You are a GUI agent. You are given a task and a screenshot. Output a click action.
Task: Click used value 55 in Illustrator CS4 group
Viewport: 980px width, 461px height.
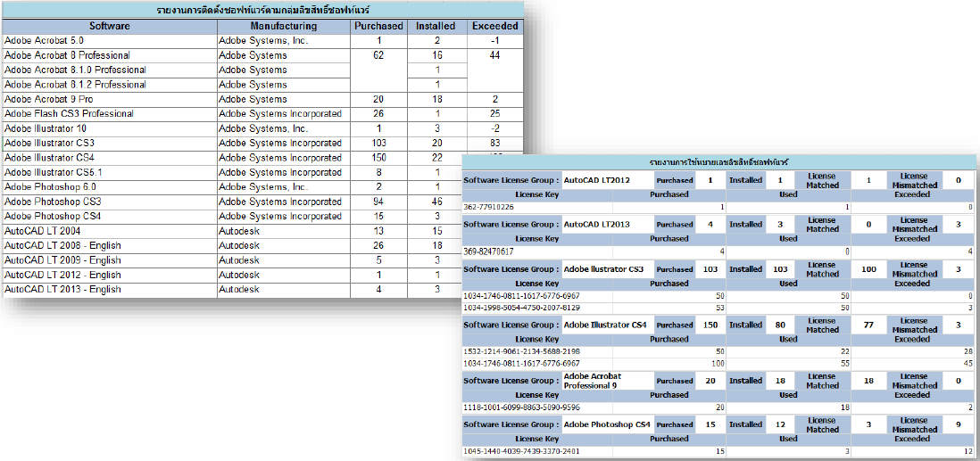843,363
